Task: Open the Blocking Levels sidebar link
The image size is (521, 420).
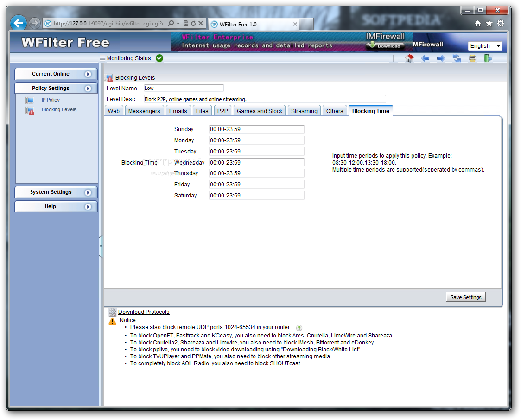Action: click(59, 110)
